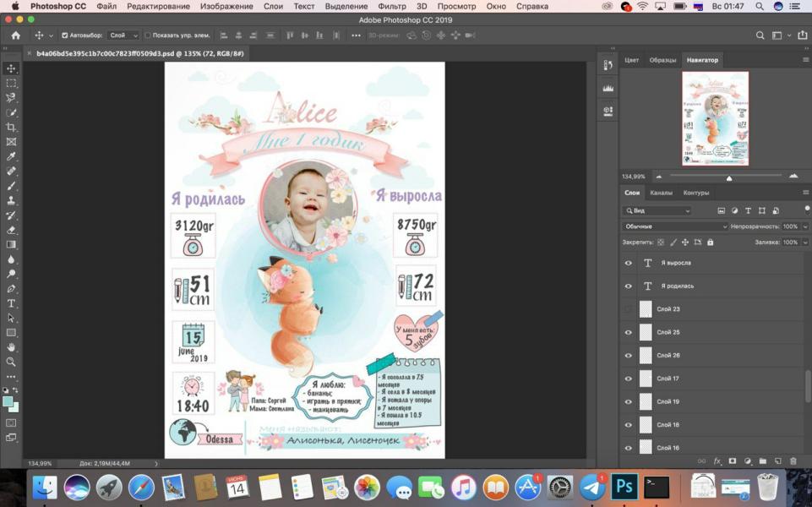
Task: Select the Gradient tool
Action: [11, 244]
